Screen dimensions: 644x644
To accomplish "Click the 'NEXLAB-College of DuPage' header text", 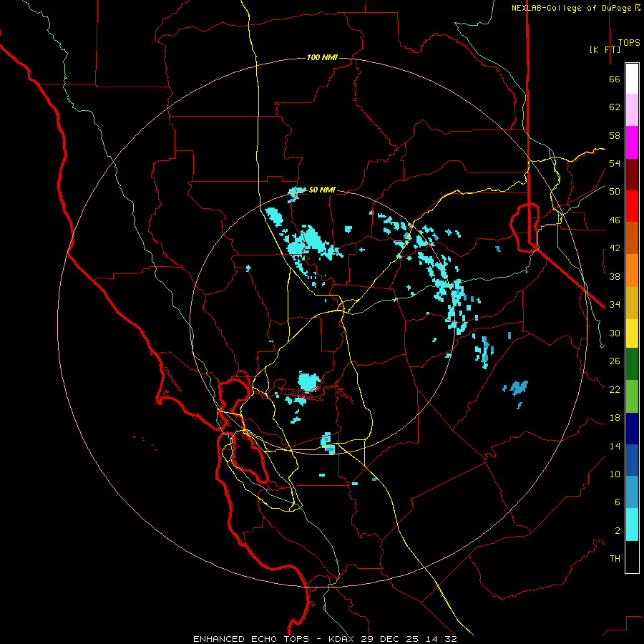I will click(572, 8).
